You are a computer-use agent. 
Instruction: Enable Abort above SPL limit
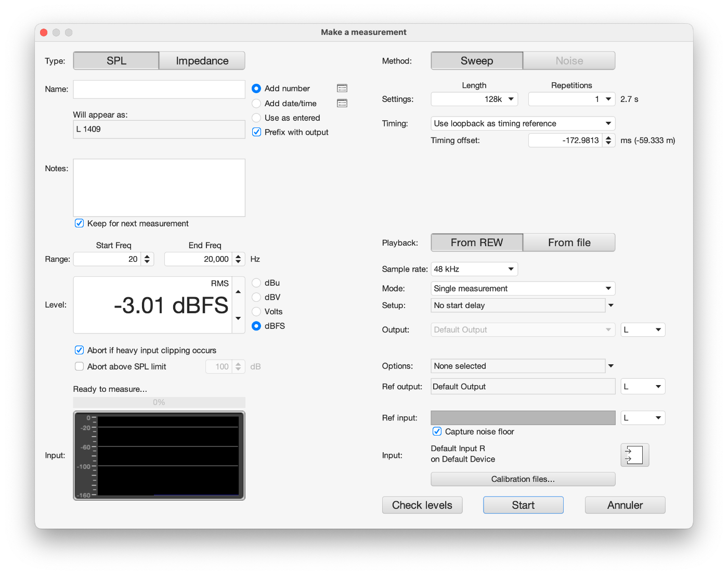[x=79, y=366]
